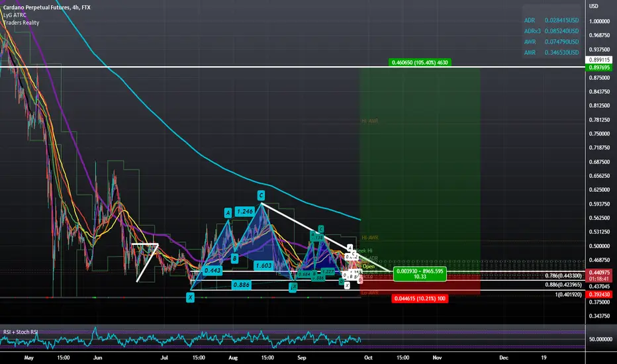Screen dimensions: 617x364
Task: Click the 0.343750 price axis label
Action: click(x=599, y=316)
